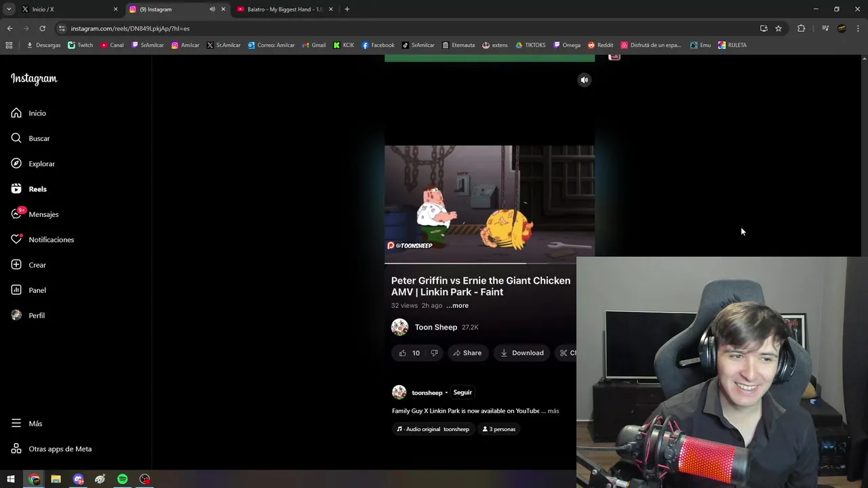
Task: Open Buscar search in Instagram sidebar
Action: pyautogui.click(x=31, y=138)
